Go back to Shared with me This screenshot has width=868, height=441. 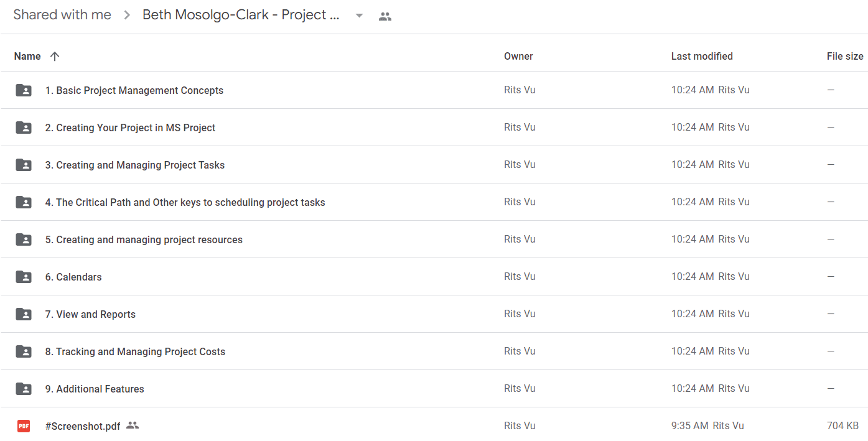62,15
